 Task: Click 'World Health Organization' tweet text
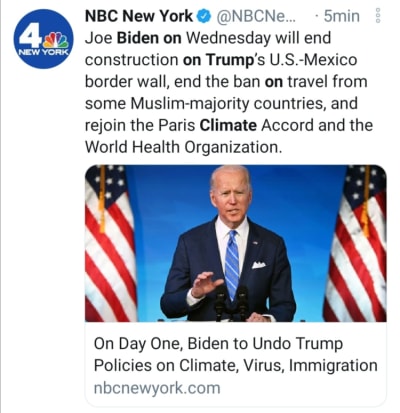tap(183, 147)
